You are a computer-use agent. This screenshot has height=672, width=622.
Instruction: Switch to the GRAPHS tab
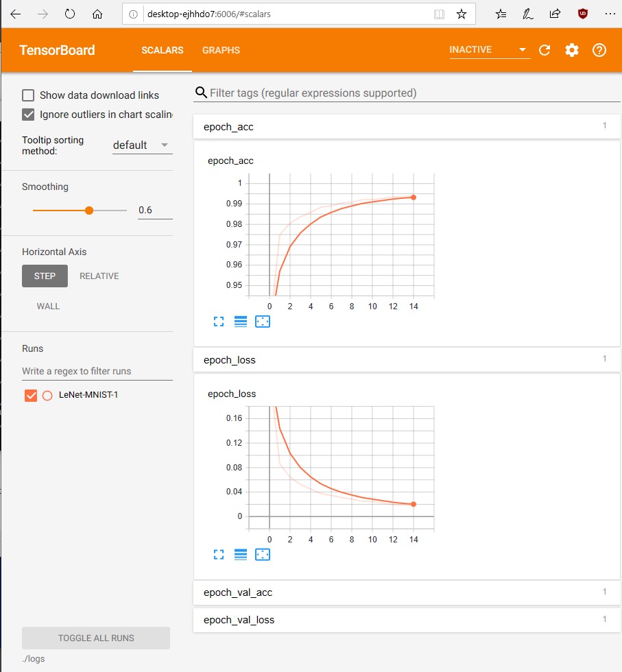pyautogui.click(x=221, y=50)
